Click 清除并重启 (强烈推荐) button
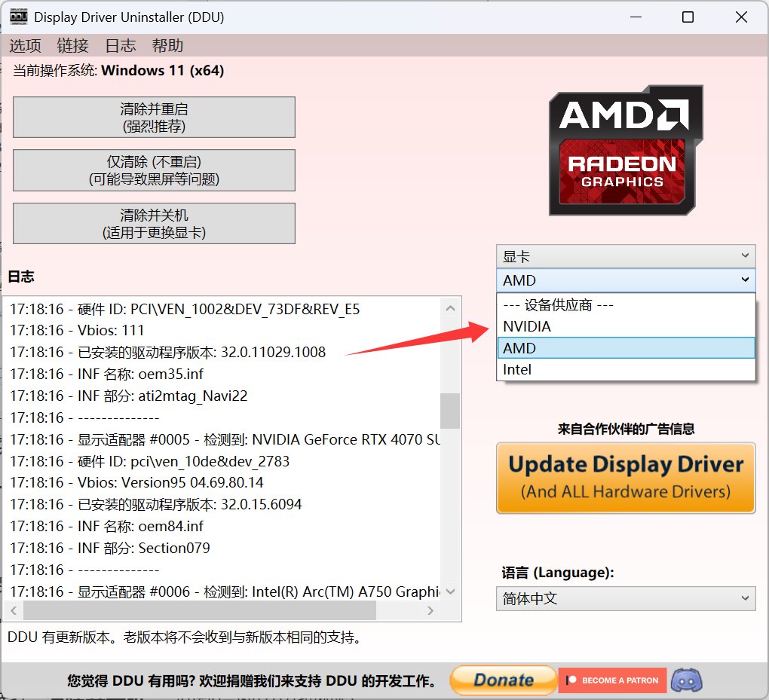Viewport: 769px width, 700px height. (x=154, y=117)
